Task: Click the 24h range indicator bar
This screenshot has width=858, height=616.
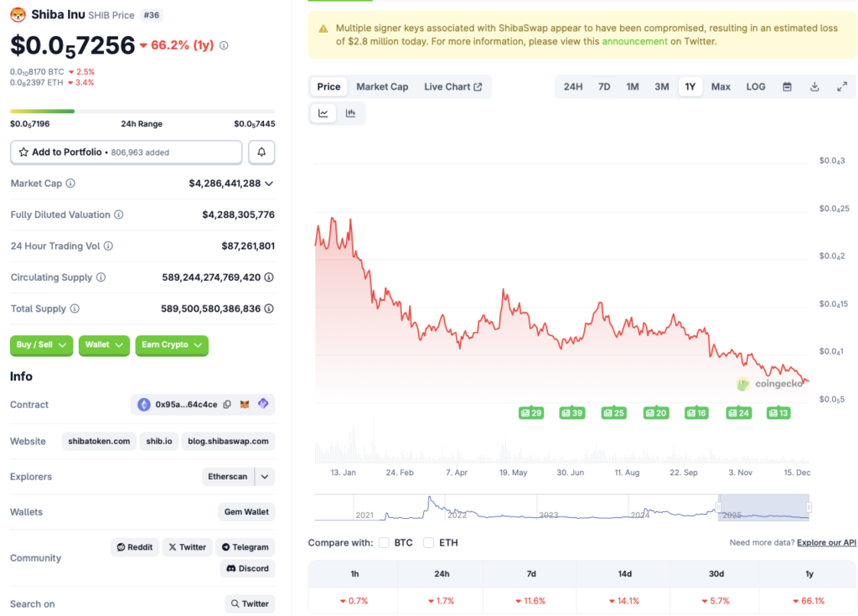Action: click(x=142, y=110)
